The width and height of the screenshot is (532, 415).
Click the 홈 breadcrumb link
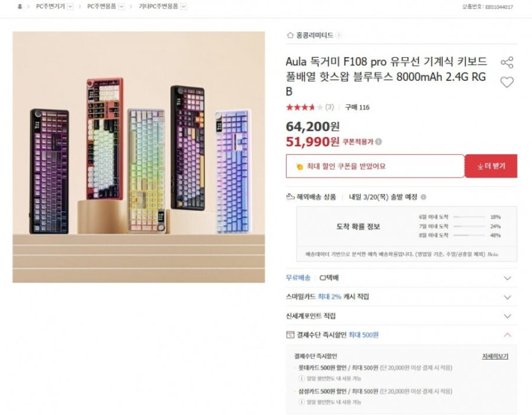[20, 6]
